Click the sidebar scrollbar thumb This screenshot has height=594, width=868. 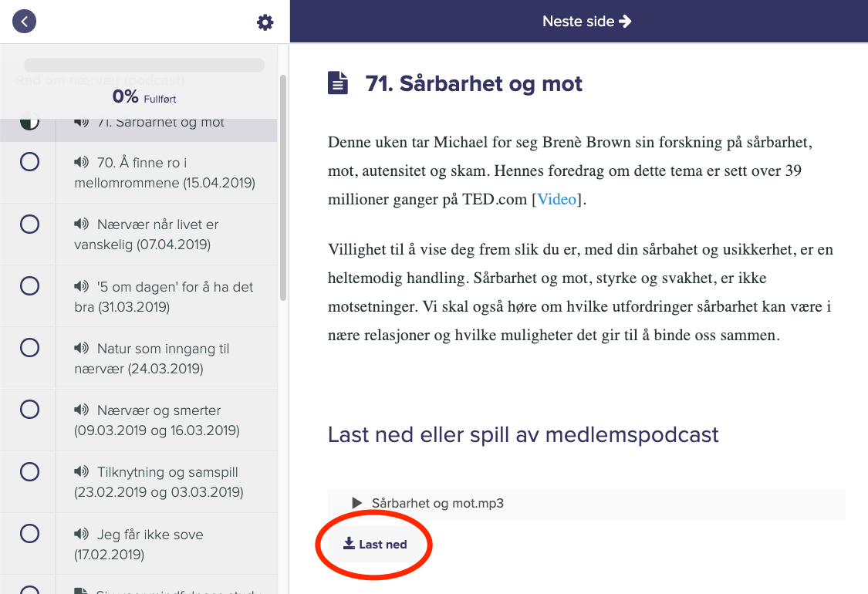pyautogui.click(x=283, y=188)
